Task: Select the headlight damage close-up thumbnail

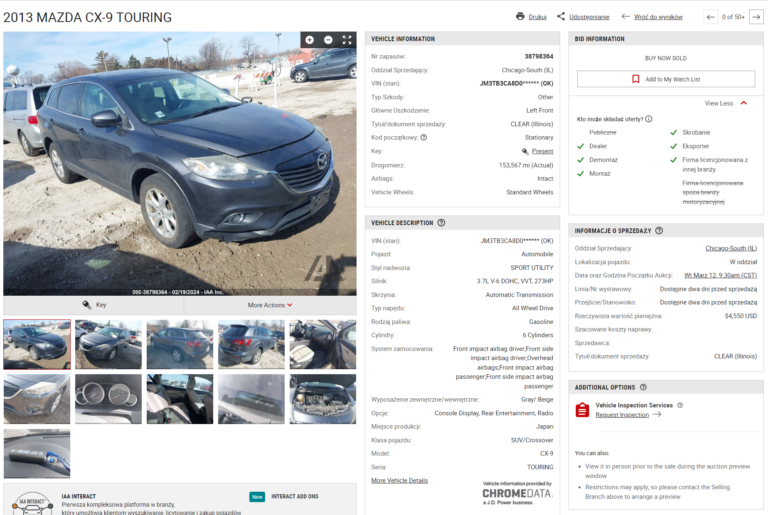Action: tap(37, 399)
